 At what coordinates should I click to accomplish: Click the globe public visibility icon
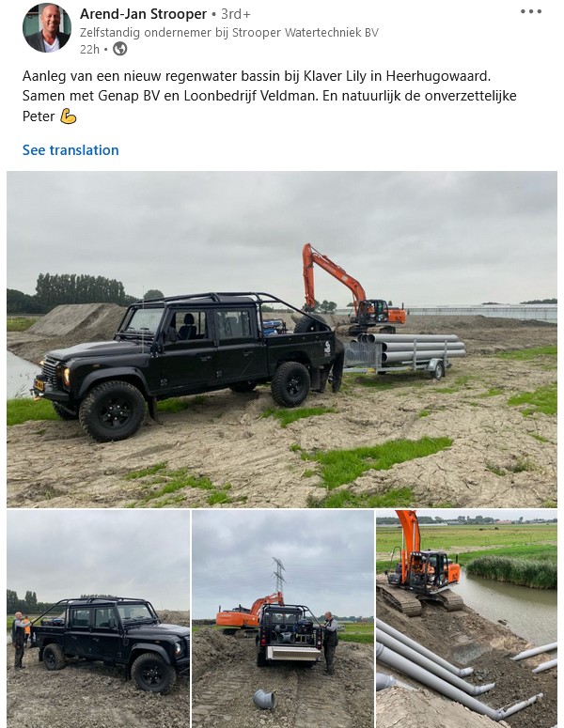tap(120, 49)
